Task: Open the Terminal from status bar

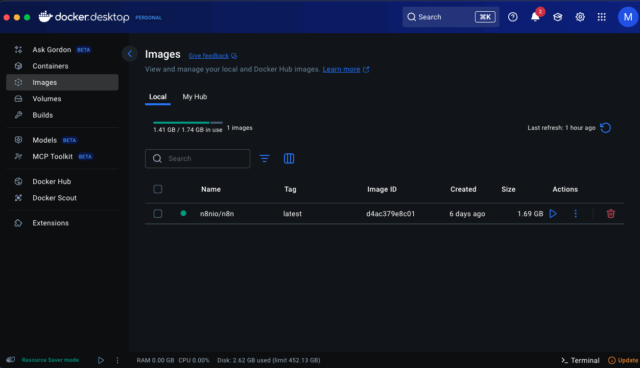Action: [580, 360]
